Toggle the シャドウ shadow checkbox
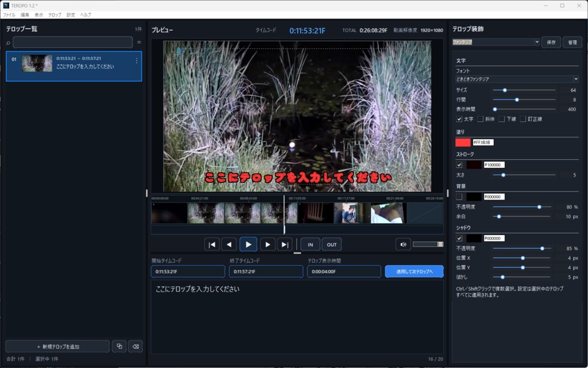 (459, 239)
